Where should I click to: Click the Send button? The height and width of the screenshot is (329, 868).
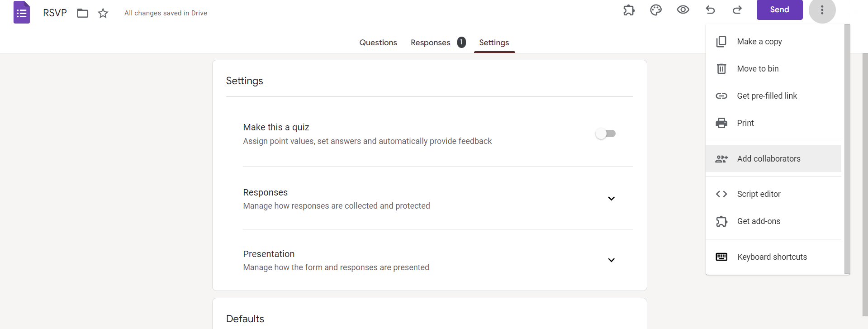click(779, 10)
